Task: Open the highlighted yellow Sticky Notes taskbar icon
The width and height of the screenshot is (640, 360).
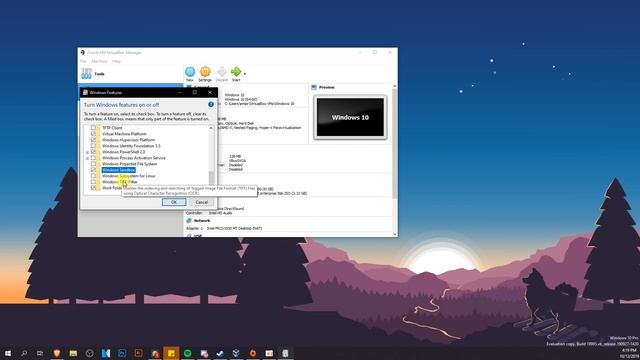Action: [171, 353]
